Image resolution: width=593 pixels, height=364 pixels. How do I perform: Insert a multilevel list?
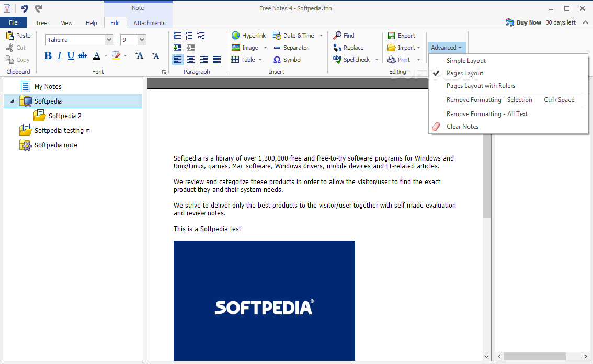(x=201, y=36)
